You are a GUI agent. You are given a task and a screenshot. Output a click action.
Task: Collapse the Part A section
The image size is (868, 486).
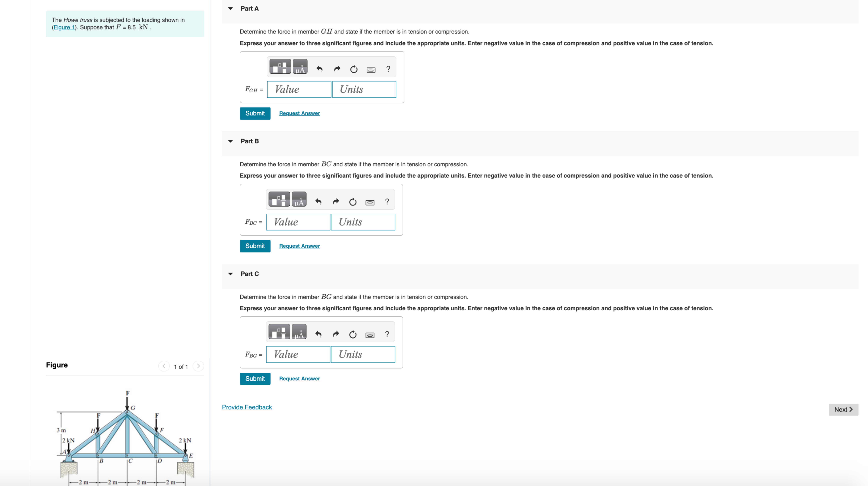[230, 8]
